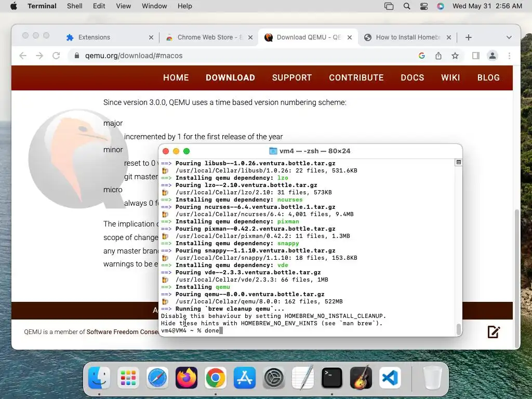Open Finder from the Dock
The width and height of the screenshot is (532, 399).
click(x=99, y=378)
